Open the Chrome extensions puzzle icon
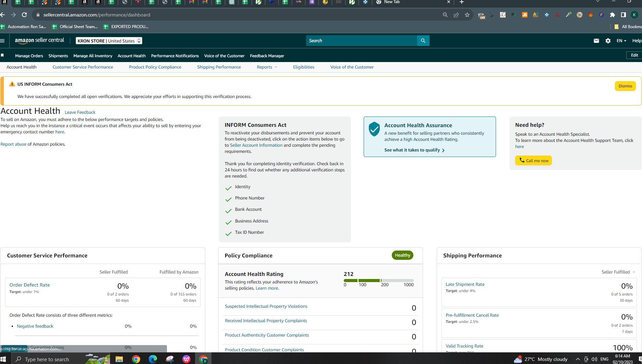This screenshot has width=642, height=364. click(x=613, y=15)
